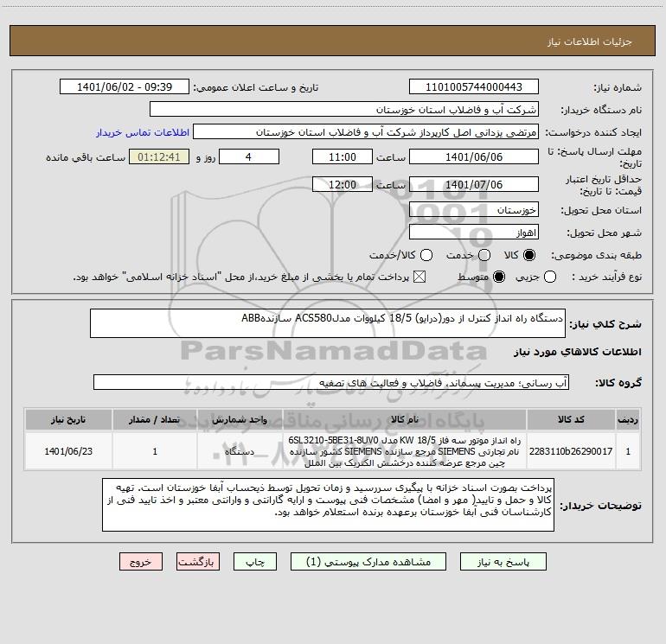The width and height of the screenshot is (666, 644).
Task: Click announcement date field 1401/06/02 - 09:39
Action: pyautogui.click(x=125, y=87)
